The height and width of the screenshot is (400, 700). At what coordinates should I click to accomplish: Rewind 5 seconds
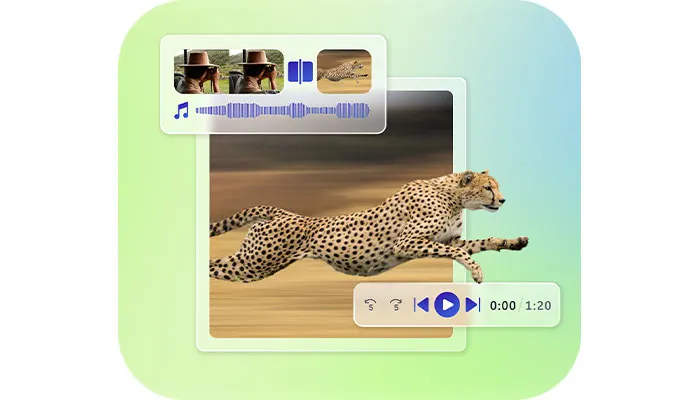pyautogui.click(x=371, y=305)
